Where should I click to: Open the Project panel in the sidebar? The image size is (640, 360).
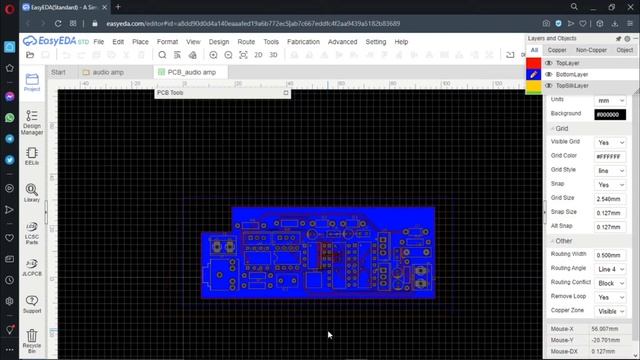pos(32,82)
